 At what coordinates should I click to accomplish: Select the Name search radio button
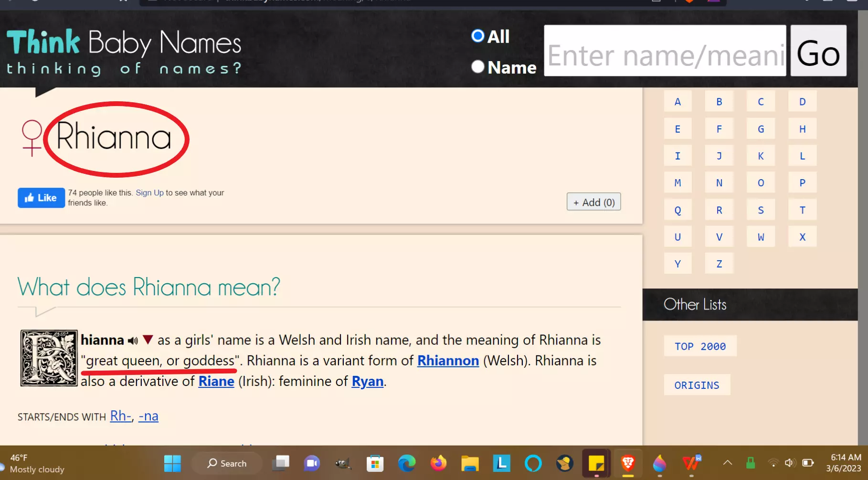[478, 67]
